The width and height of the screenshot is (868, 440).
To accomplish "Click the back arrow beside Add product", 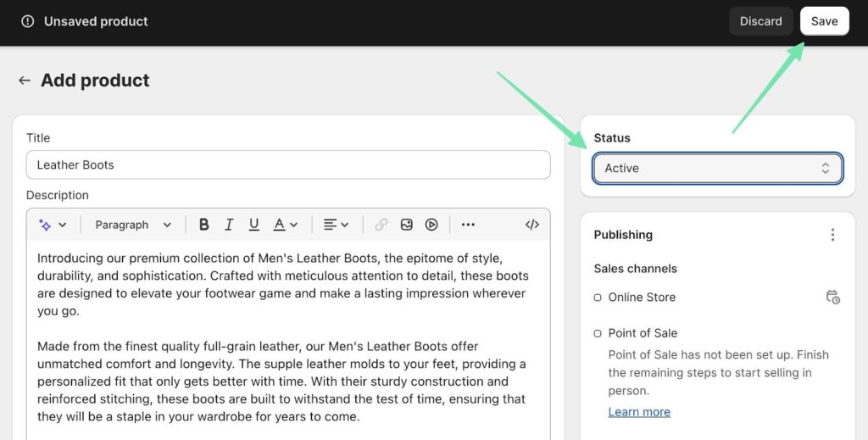I will (x=25, y=81).
